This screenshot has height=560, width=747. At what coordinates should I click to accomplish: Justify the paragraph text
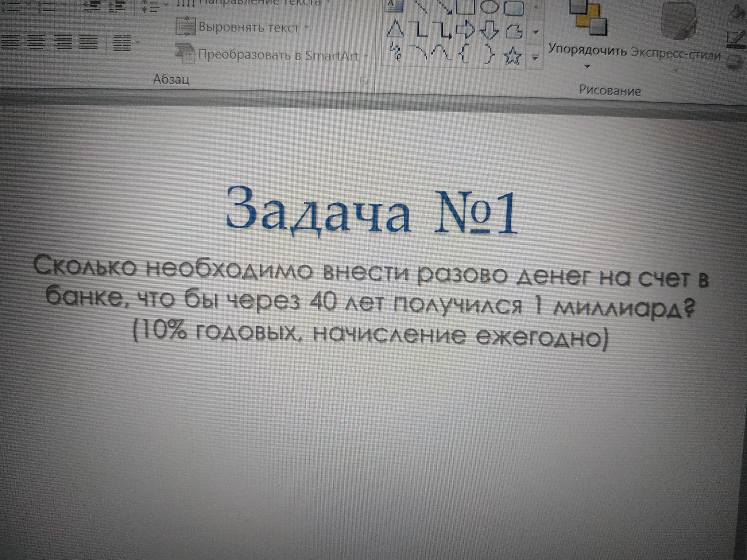click(89, 43)
